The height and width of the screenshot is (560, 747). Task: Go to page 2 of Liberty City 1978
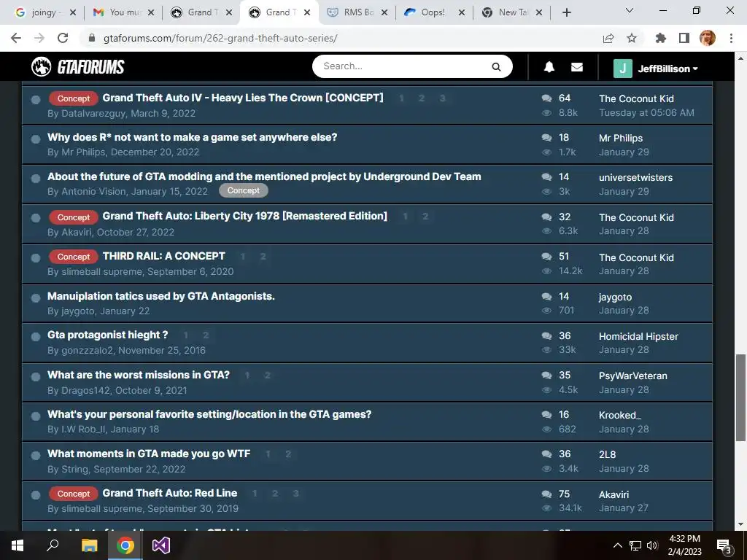click(x=425, y=217)
